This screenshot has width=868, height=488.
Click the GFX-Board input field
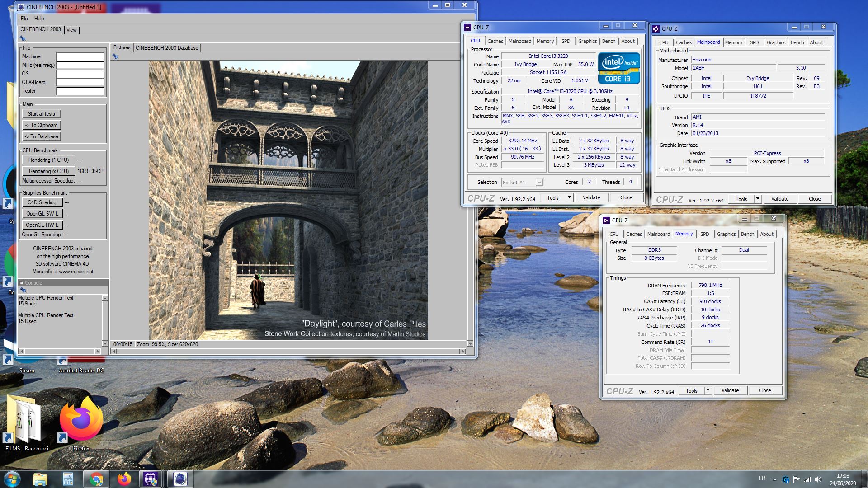(x=80, y=83)
